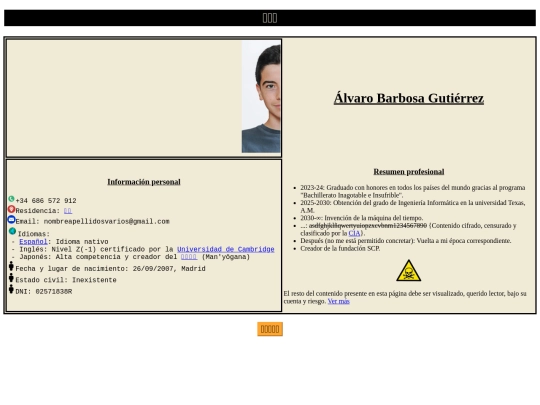Open the Español language link
The width and height of the screenshot is (540, 405).
pos(33,242)
